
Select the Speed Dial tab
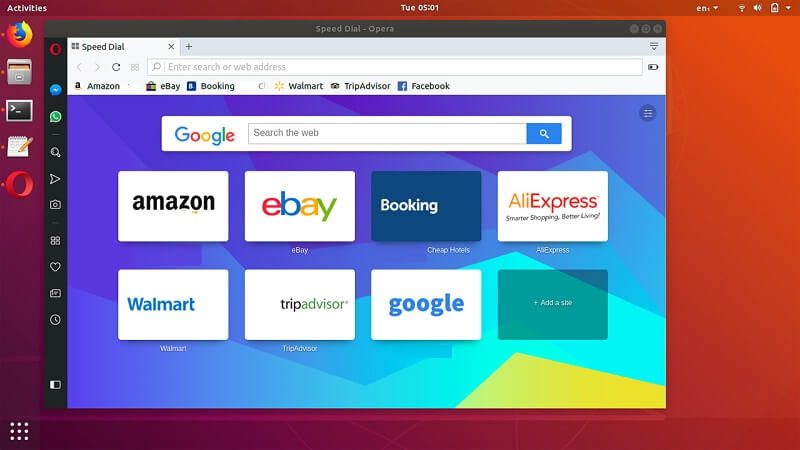tap(120, 47)
